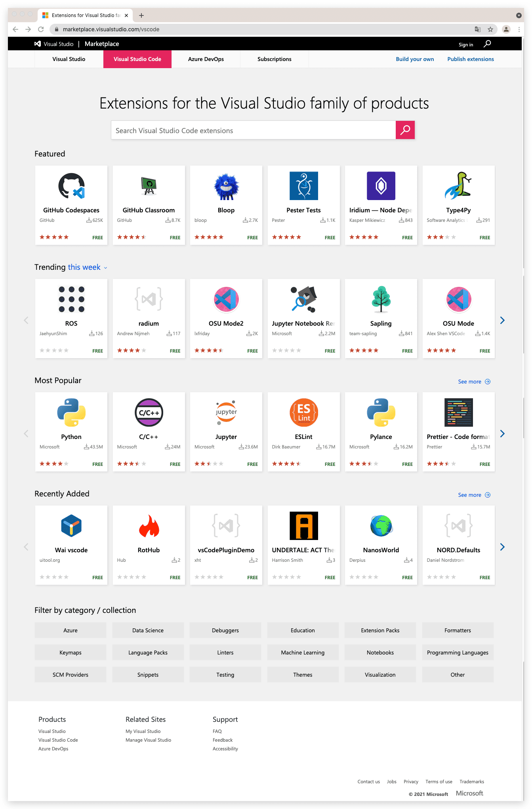This screenshot has height=809, width=532.
Task: Open the Pester Tests extension icon
Action: [x=304, y=186]
